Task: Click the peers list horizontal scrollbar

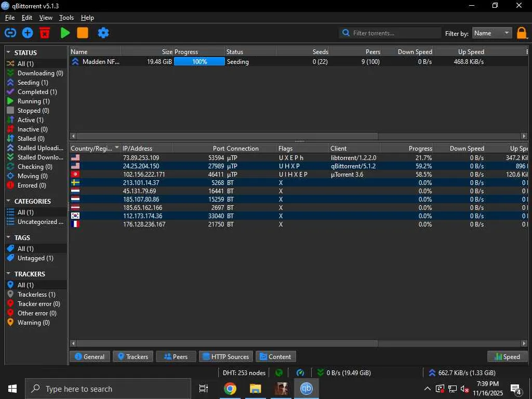Action: [x=227, y=343]
